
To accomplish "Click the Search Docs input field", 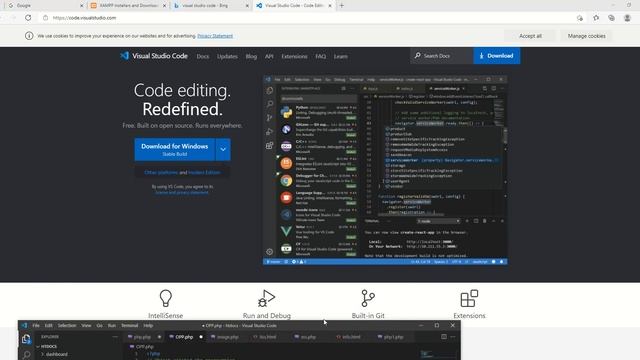I will click(x=442, y=56).
